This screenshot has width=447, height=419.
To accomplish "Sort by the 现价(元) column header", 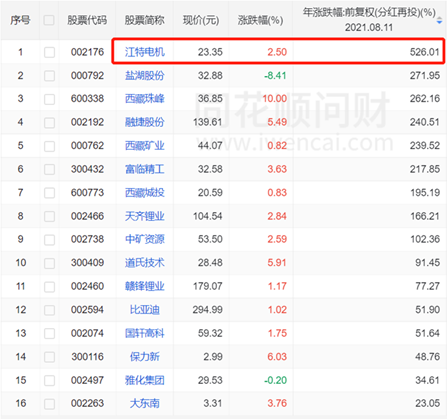I will point(201,20).
